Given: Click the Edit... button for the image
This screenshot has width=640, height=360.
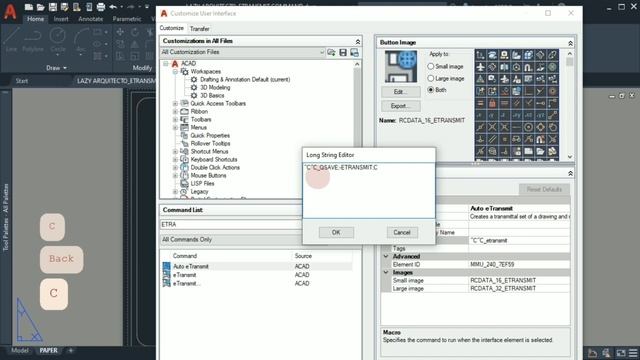Looking at the screenshot, I should coord(400,92).
